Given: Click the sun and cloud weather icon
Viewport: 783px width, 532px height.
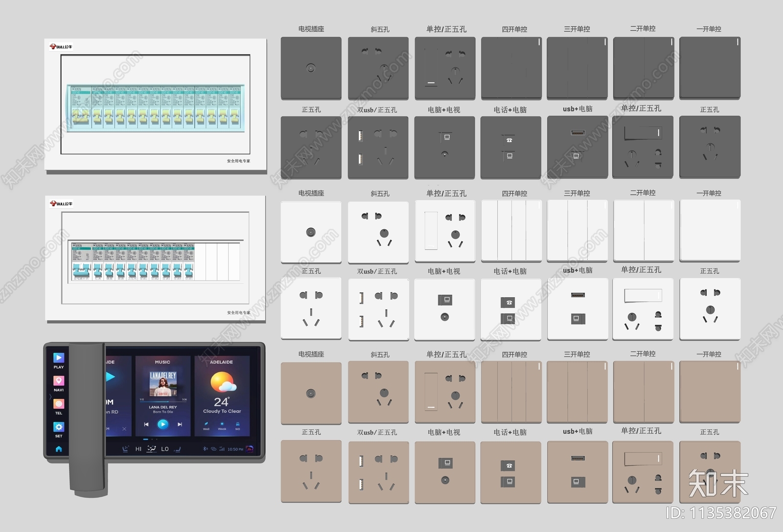Looking at the screenshot, I should tap(223, 382).
